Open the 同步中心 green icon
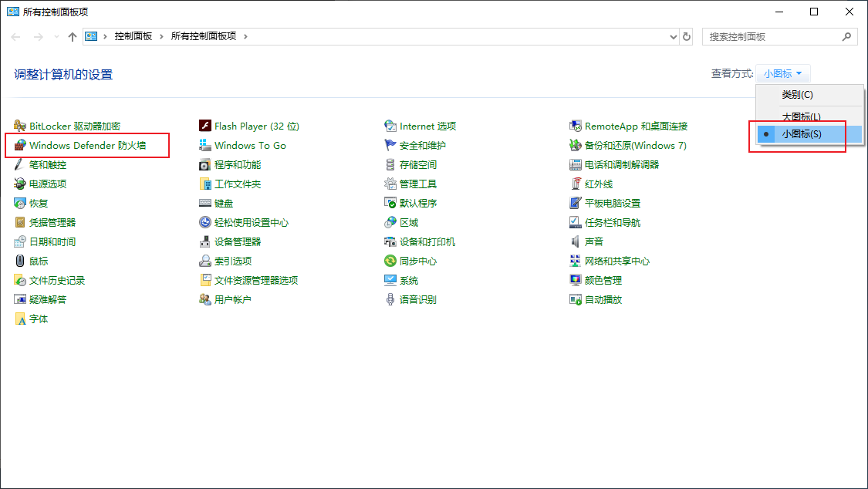Screen dimensions: 868x489 (x=390, y=261)
